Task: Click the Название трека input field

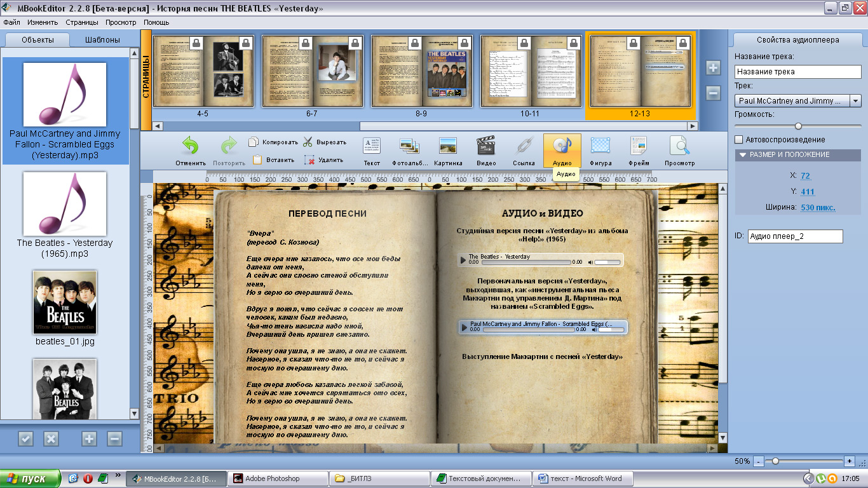Action: tap(798, 72)
